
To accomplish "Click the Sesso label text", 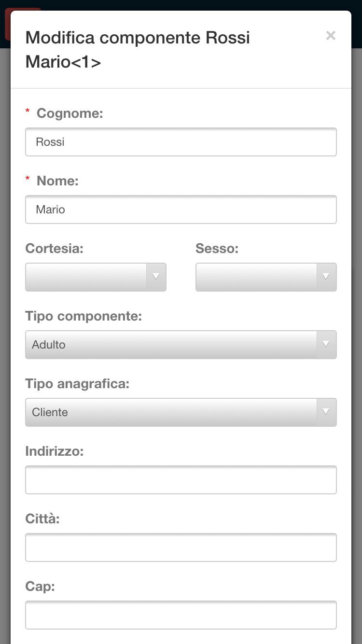I will (x=217, y=249).
